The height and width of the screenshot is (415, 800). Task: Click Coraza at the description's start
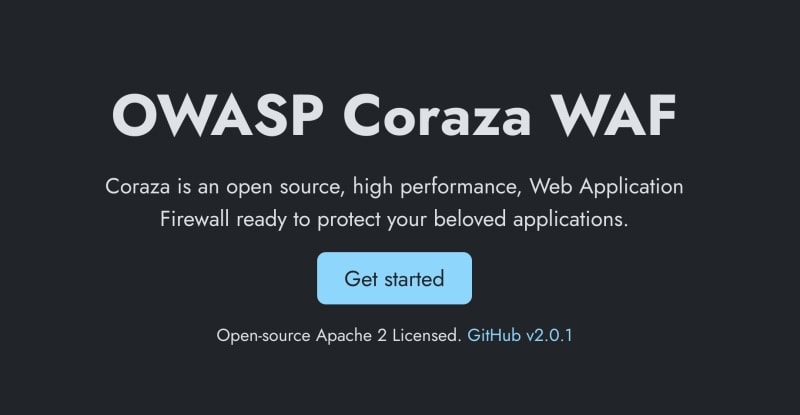point(137,187)
